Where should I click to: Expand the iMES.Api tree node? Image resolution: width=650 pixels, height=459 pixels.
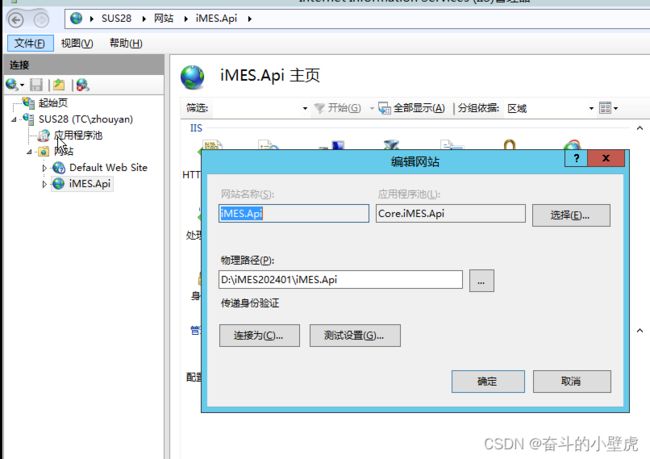pos(44,184)
